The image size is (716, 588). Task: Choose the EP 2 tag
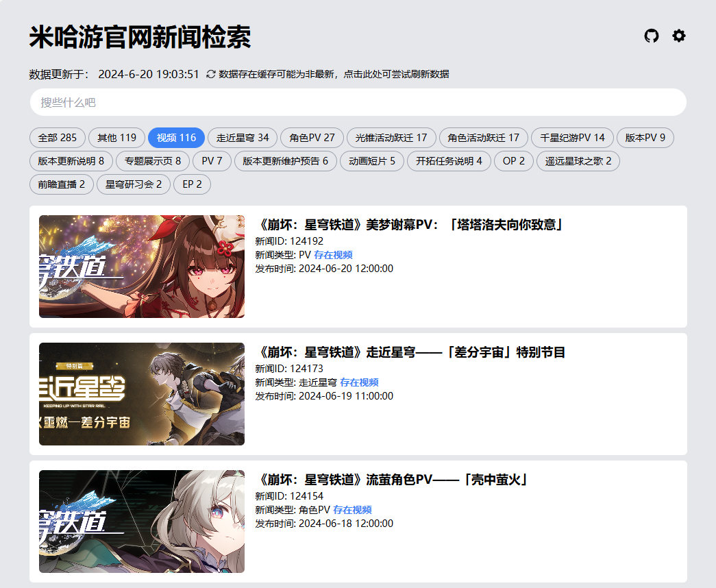[193, 184]
